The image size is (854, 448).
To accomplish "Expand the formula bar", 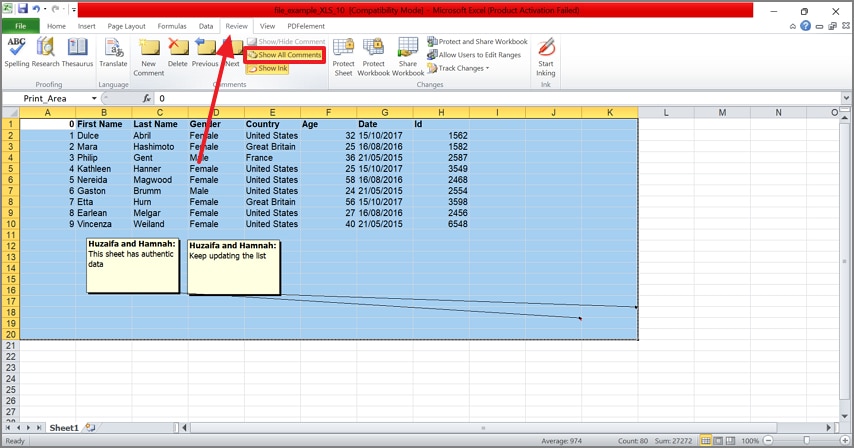I will pos(846,99).
